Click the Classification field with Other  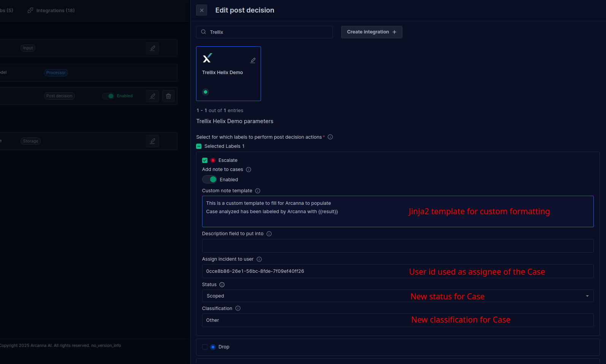click(398, 320)
